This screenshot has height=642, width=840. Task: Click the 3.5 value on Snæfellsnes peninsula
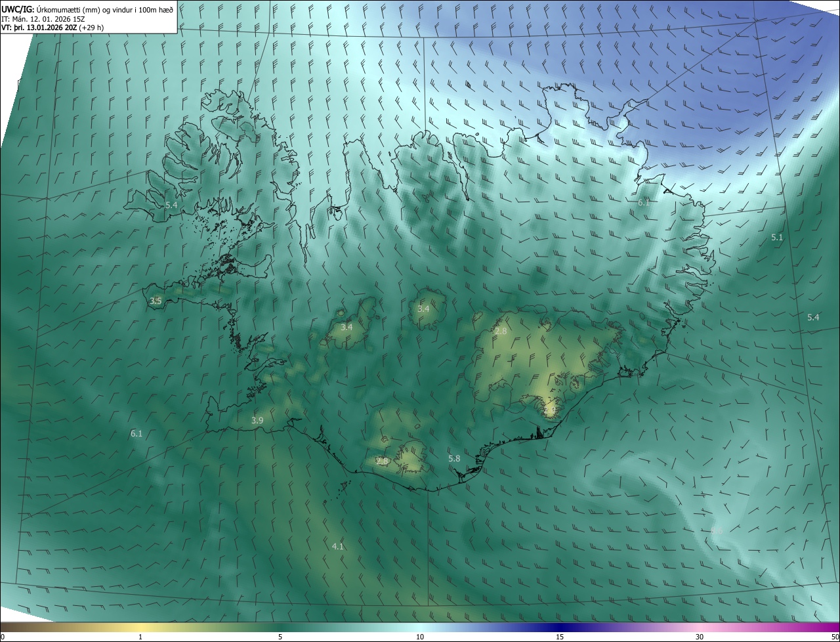pyautogui.click(x=156, y=301)
